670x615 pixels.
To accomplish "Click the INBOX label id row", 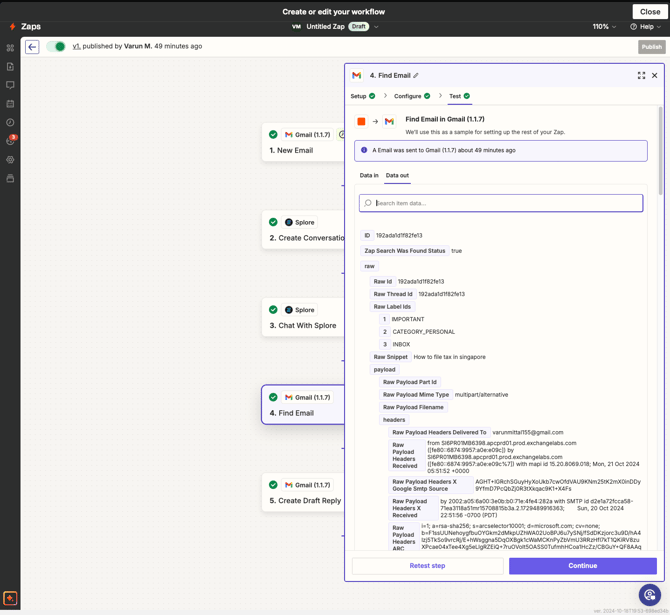I will tap(395, 344).
